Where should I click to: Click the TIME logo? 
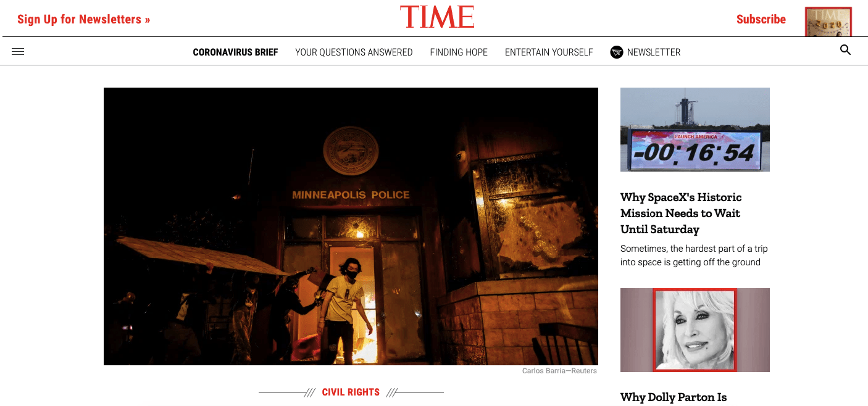tap(437, 17)
